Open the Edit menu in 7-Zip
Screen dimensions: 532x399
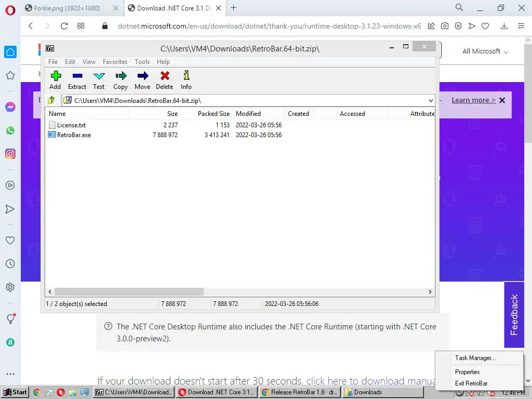click(70, 62)
